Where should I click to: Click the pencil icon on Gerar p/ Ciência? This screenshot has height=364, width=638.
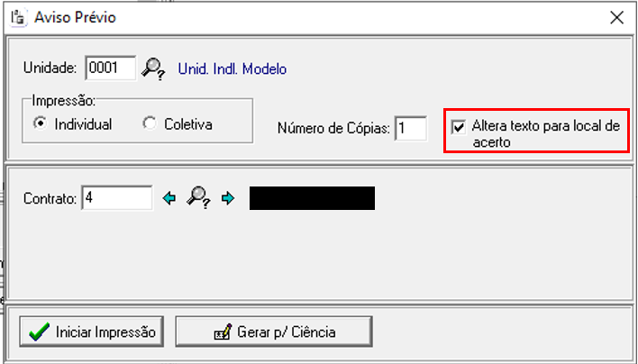(223, 332)
